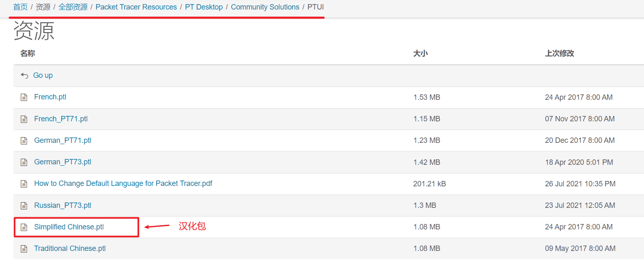
Task: Open How to Change Default Language PDF
Action: (x=123, y=183)
